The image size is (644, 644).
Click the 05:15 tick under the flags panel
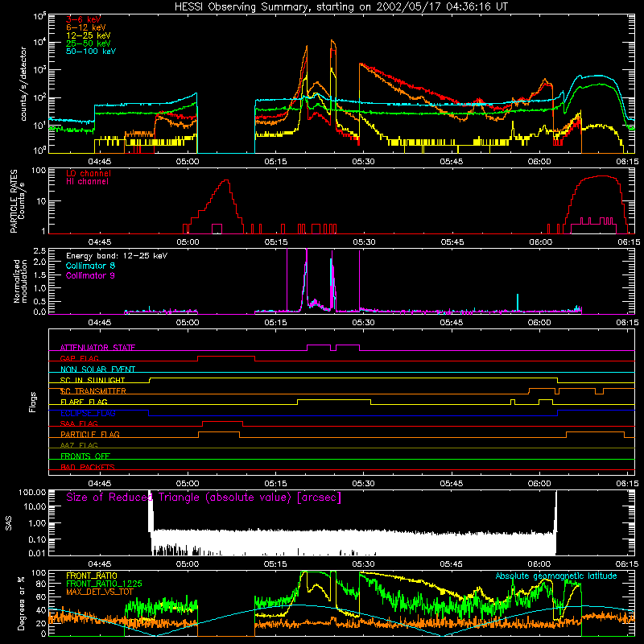(275, 484)
